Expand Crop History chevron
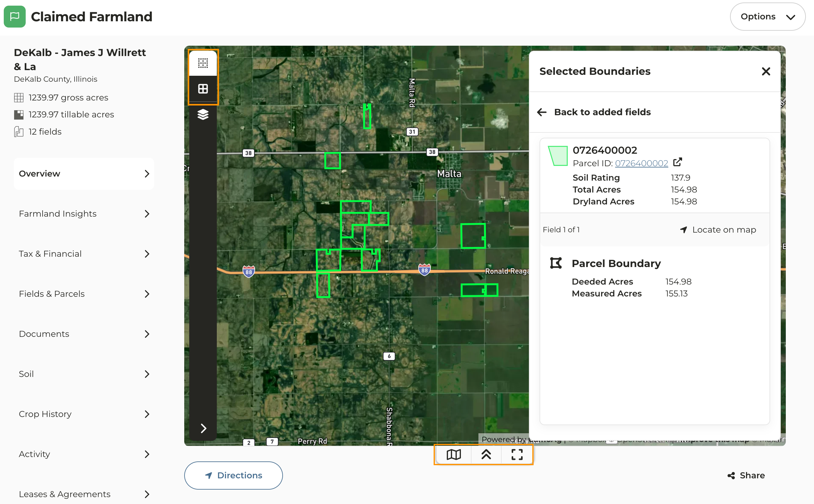The width and height of the screenshot is (814, 504). coord(147,414)
